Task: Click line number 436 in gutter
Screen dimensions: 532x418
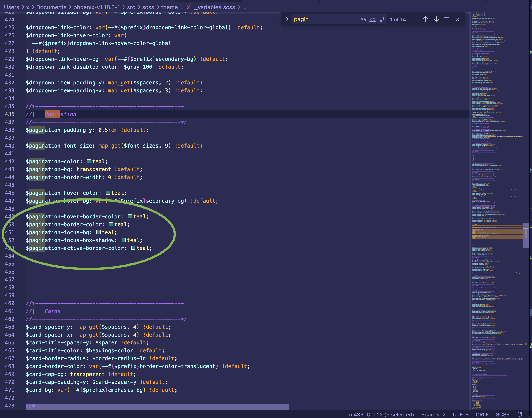Action: click(10, 114)
